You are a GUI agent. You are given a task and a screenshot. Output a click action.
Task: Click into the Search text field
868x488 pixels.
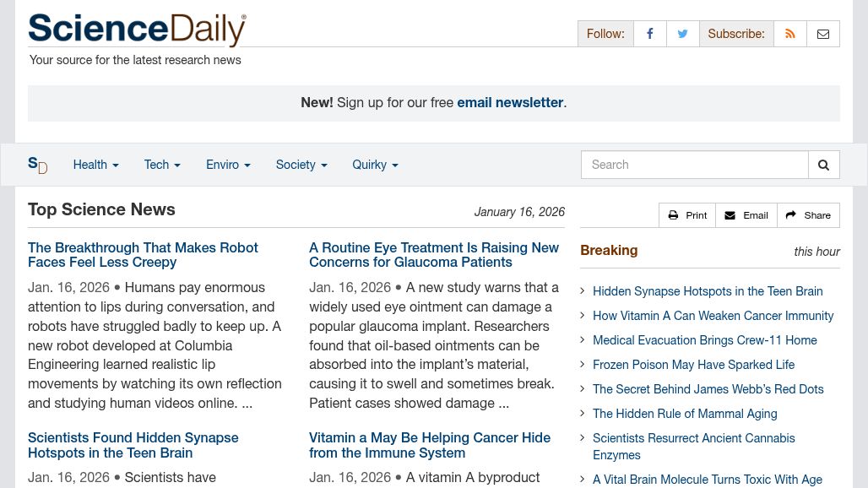[694, 165]
